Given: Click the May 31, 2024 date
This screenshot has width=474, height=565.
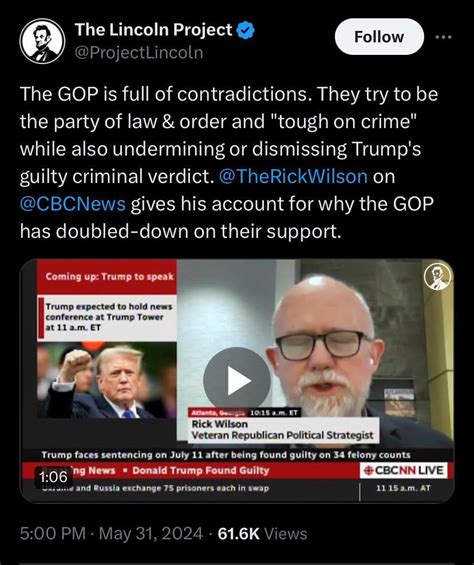Looking at the screenshot, I should 151,534.
